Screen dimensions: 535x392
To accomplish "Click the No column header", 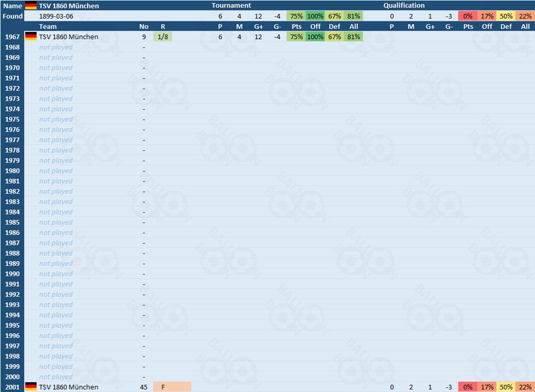I will click(x=143, y=26).
